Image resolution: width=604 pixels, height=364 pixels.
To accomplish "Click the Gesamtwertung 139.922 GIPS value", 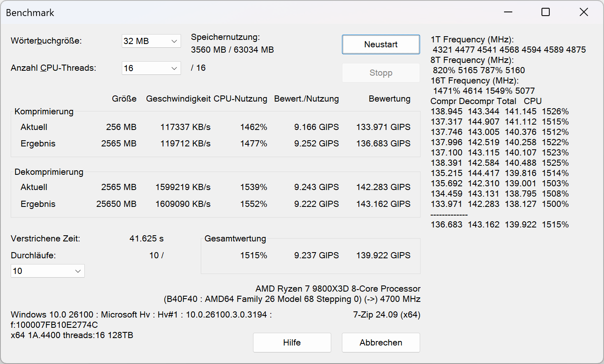I will pos(383,255).
